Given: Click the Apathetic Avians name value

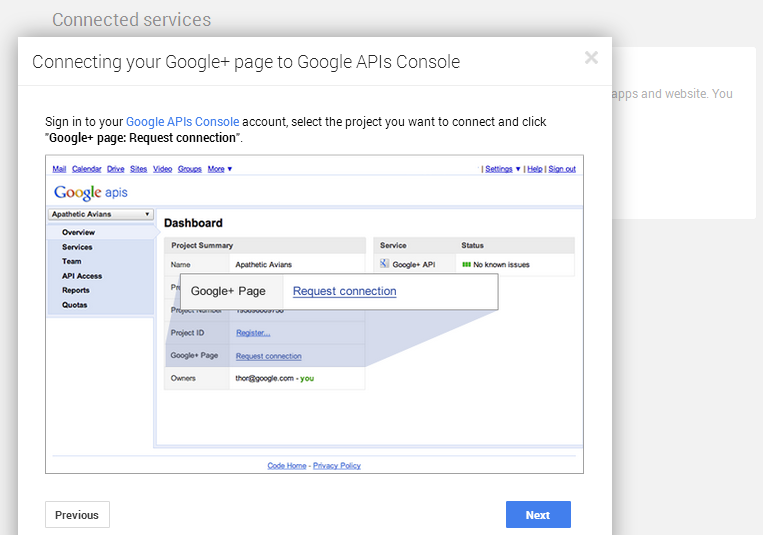Looking at the screenshot, I should click(263, 265).
